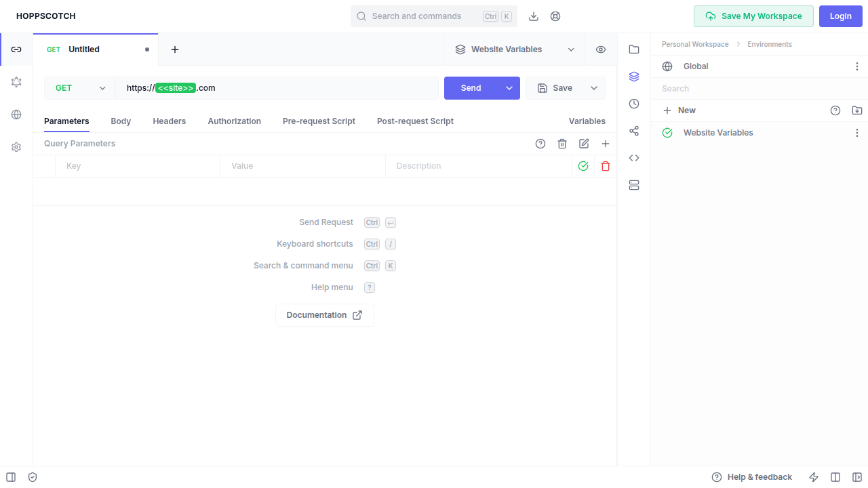Open the shield interceptor icon in footer
Viewport: 868px width, 488px height.
(33, 477)
